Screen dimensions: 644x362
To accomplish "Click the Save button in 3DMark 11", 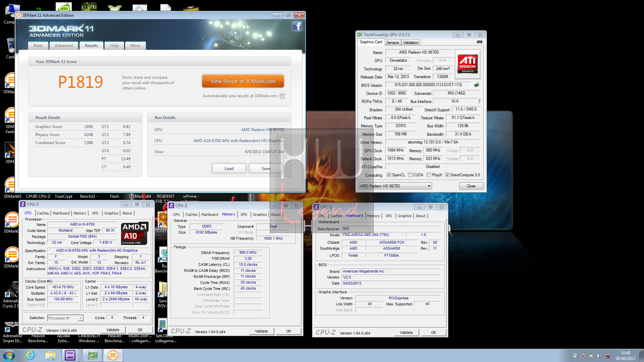I will (266, 168).
